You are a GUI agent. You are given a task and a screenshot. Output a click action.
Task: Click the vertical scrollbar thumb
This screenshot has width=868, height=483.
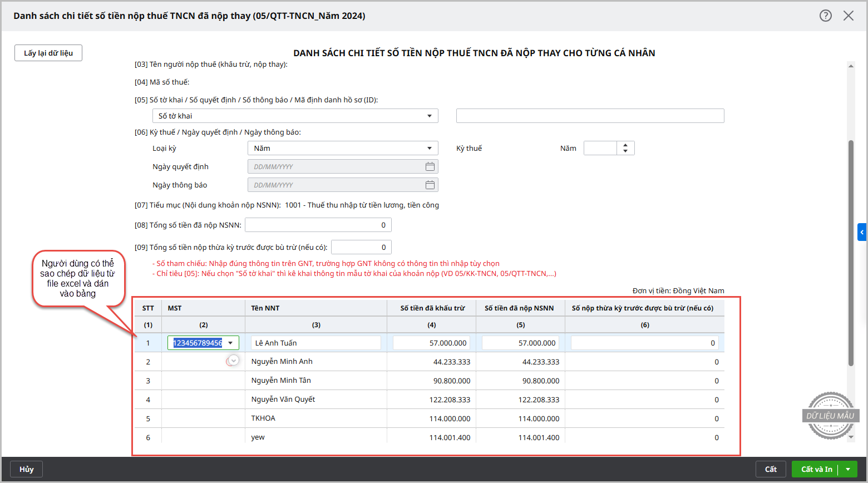[851, 253]
